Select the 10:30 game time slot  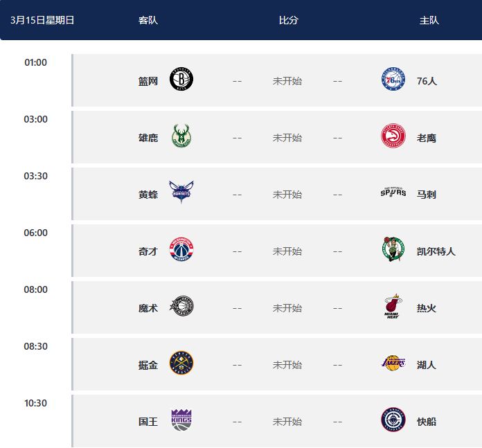(x=35, y=403)
